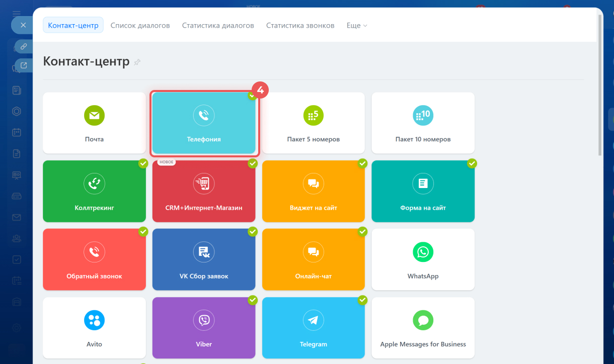This screenshot has width=614, height=364.
Task: Close the slider panel with the X button
Action: point(23,25)
